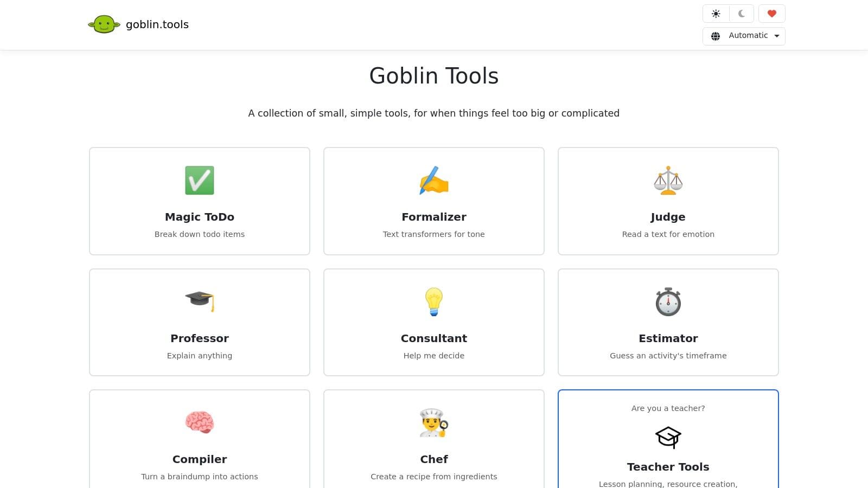Select the Compiler brain icon
Viewport: 868px width, 488px height.
tap(199, 422)
